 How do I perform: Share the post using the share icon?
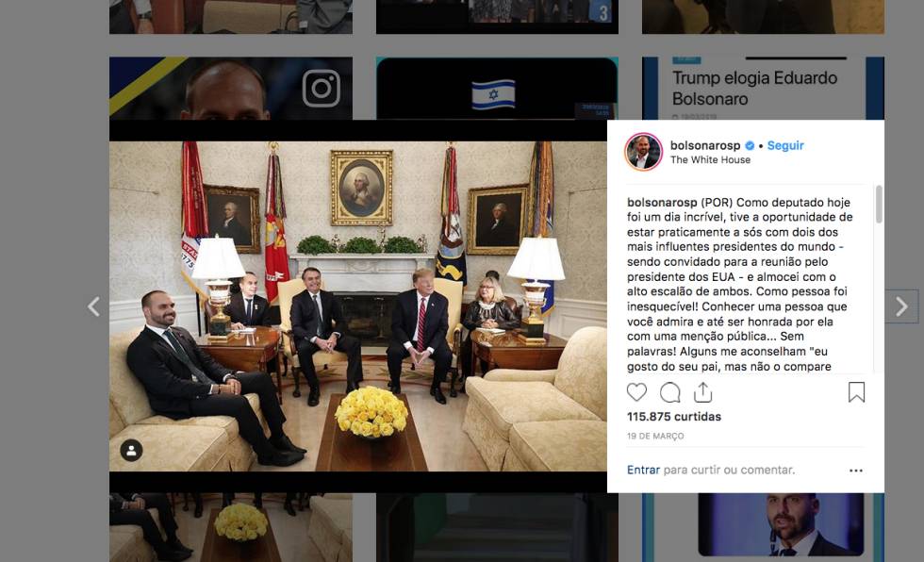pyautogui.click(x=703, y=391)
